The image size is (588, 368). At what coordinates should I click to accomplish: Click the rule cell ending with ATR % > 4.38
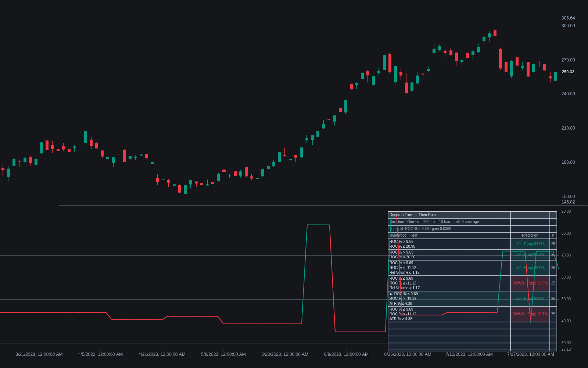click(449, 314)
